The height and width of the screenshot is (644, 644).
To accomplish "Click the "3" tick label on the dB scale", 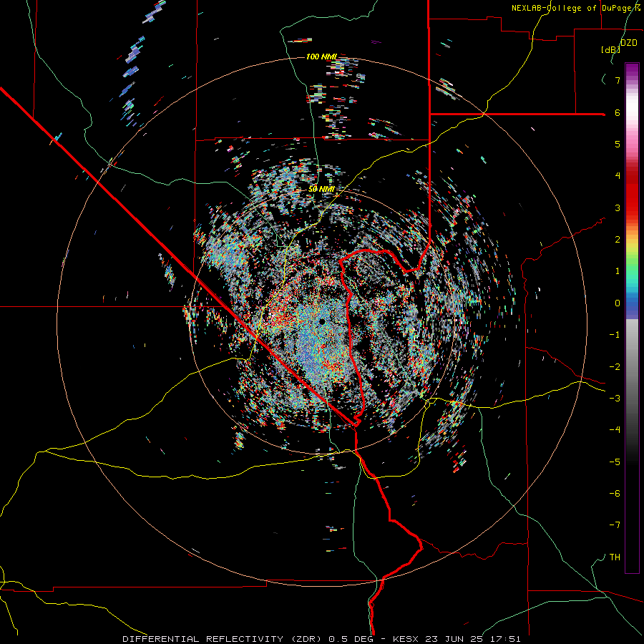I will [x=618, y=208].
